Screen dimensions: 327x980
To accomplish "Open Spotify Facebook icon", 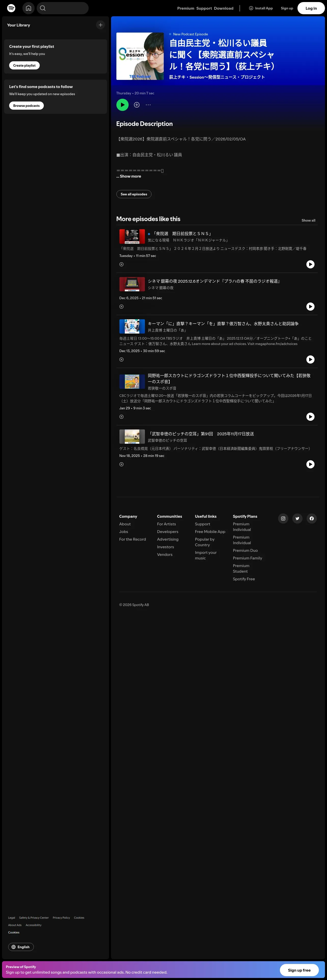I will pyautogui.click(x=312, y=518).
